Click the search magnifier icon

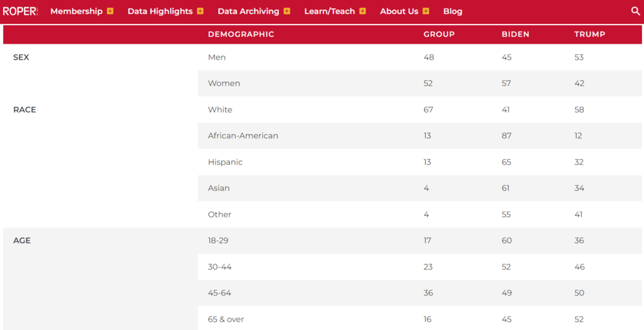(636, 11)
